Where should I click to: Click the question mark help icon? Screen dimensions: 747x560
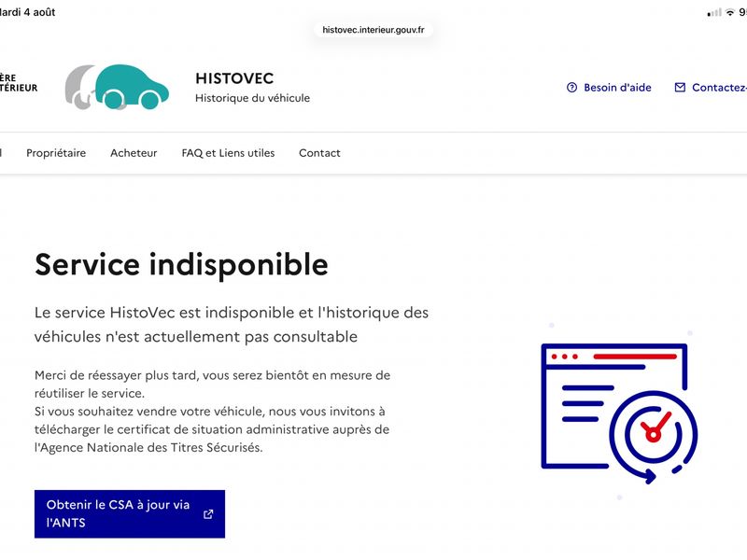tap(571, 88)
